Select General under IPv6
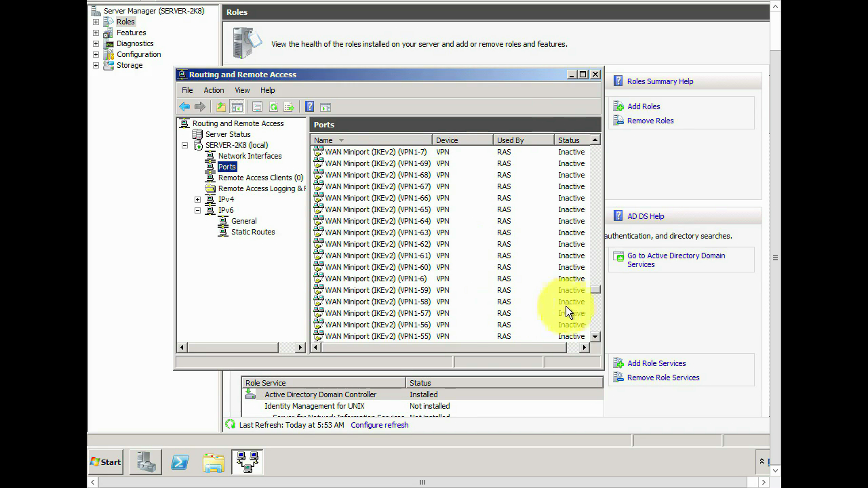 point(243,221)
